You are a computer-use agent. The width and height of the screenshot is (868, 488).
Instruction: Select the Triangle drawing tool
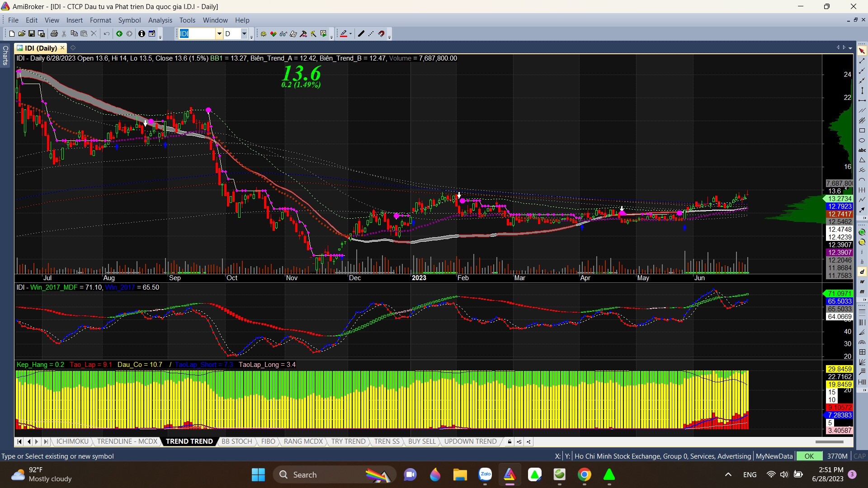pyautogui.click(x=862, y=160)
